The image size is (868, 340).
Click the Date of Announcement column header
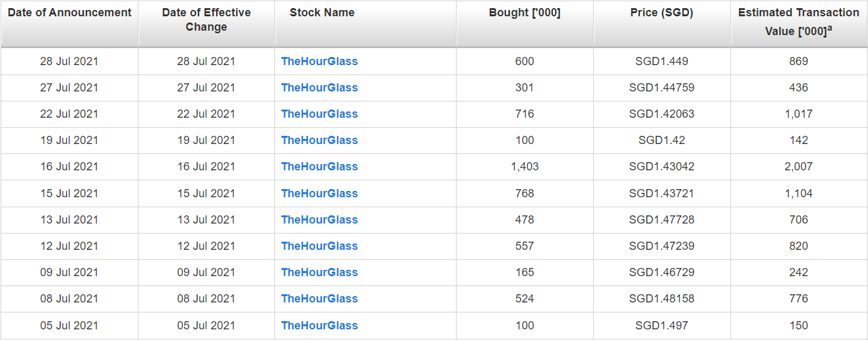pyautogui.click(x=70, y=13)
